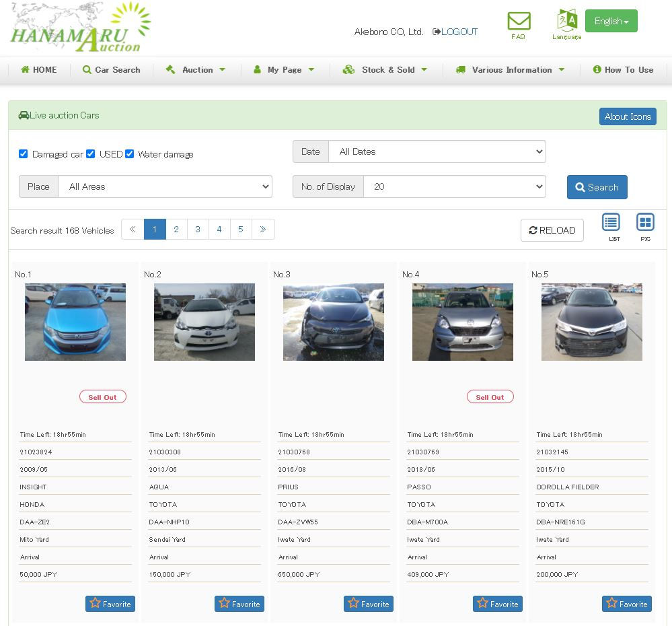Go to previous pages double-arrow
Screen dimensions: 672x626
click(133, 230)
